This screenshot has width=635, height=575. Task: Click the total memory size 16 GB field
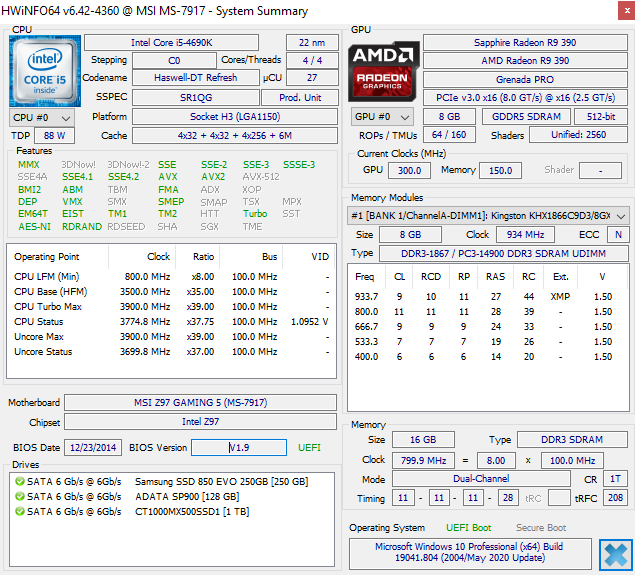click(423, 440)
